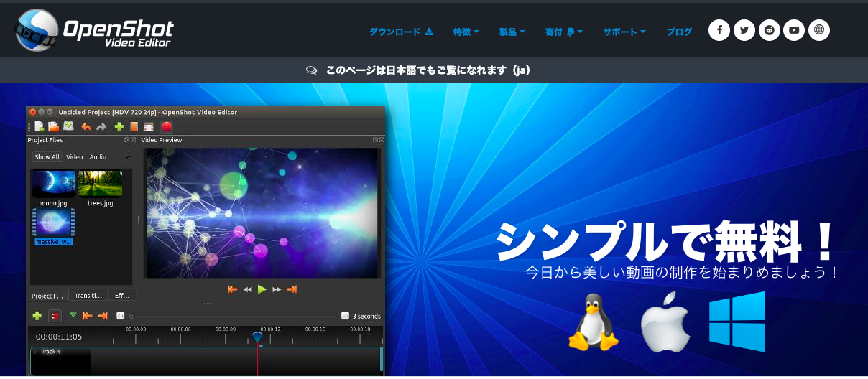Screen dimensions: 868x379
Task: Expand the 製品 dropdown menu
Action: coord(512,32)
